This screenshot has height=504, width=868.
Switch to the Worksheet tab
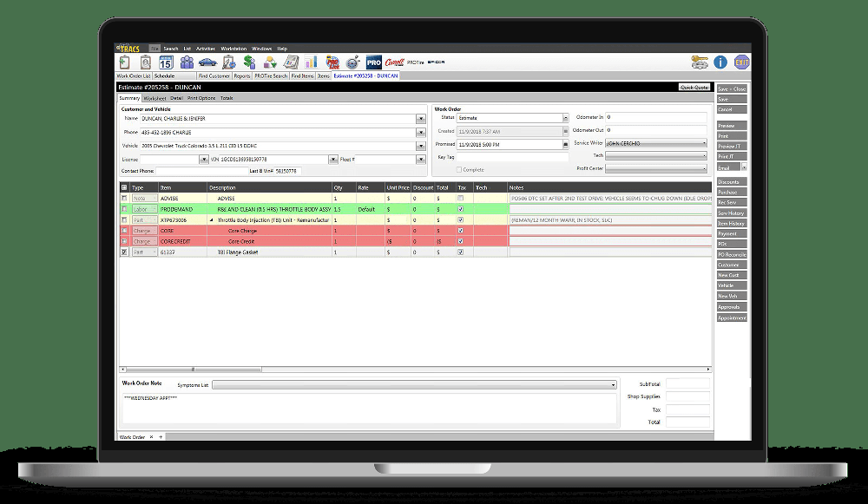tap(155, 99)
